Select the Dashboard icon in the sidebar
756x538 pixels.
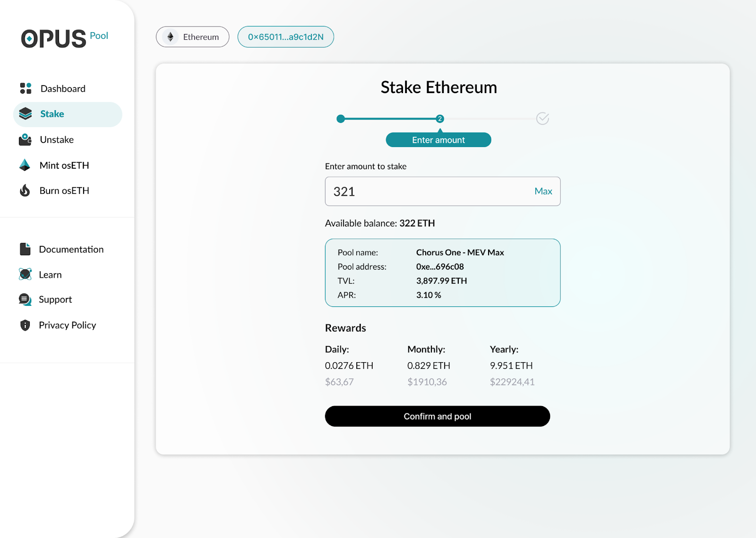tap(25, 88)
